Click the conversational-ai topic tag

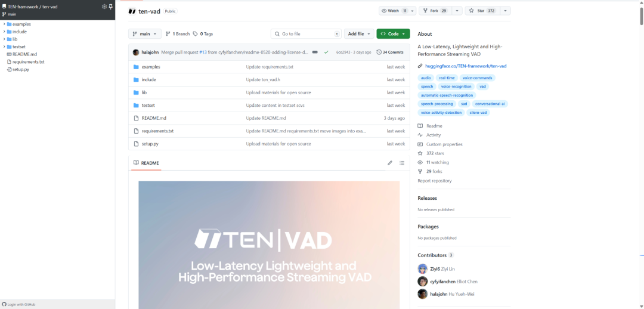(490, 104)
